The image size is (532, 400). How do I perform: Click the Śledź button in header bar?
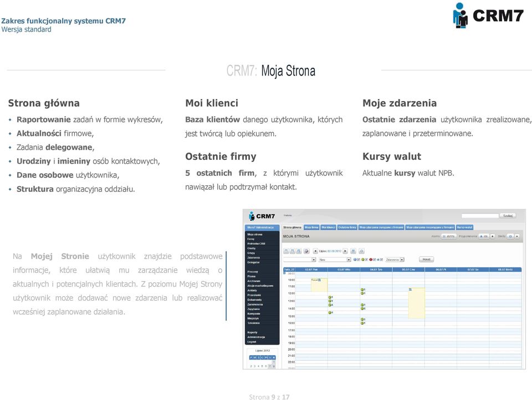click(x=510, y=236)
